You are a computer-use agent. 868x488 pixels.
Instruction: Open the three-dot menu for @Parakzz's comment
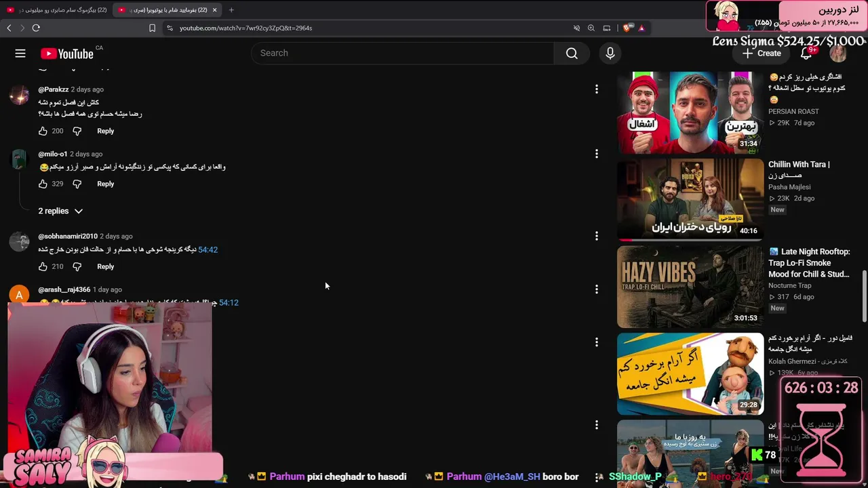596,89
